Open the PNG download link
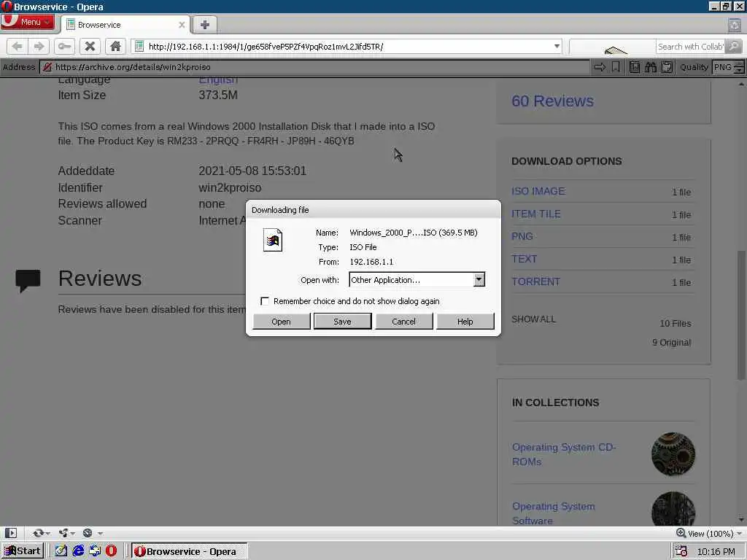 point(522,236)
